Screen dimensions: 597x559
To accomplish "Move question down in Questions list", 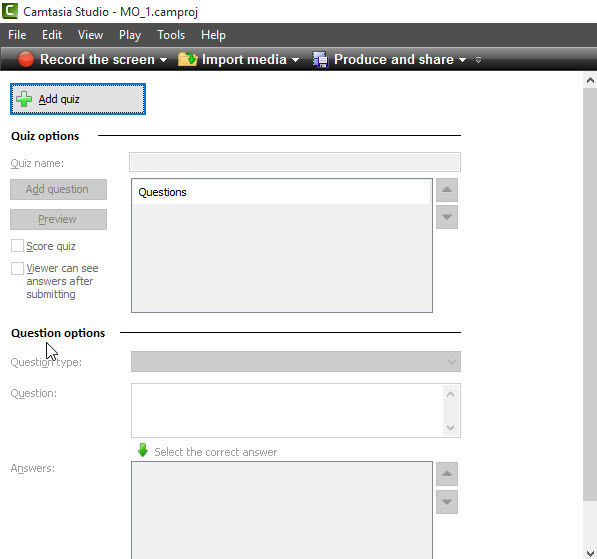I will [447, 217].
